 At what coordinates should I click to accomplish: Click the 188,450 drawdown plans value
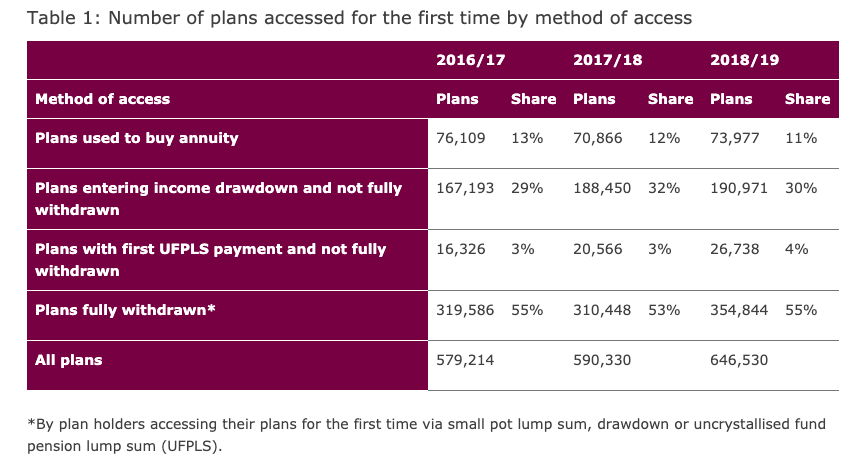pyautogui.click(x=602, y=188)
